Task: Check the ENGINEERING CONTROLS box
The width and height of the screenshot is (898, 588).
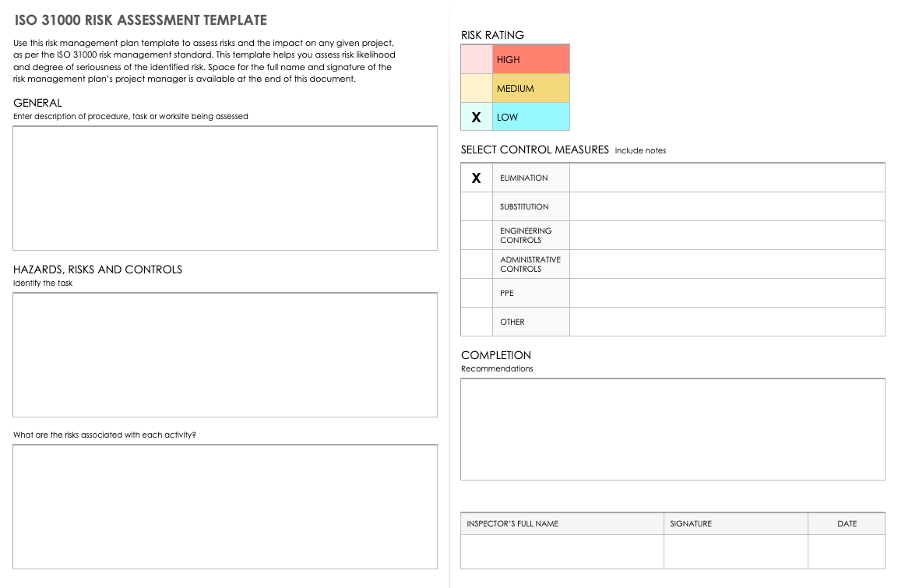Action: pos(477,235)
